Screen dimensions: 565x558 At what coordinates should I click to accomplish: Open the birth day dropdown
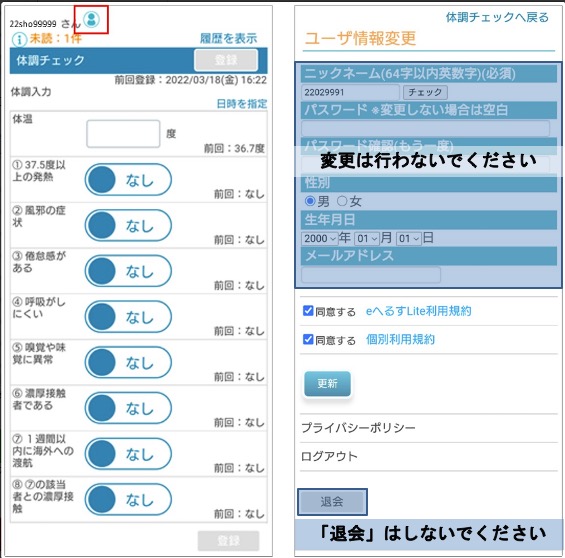point(409,238)
